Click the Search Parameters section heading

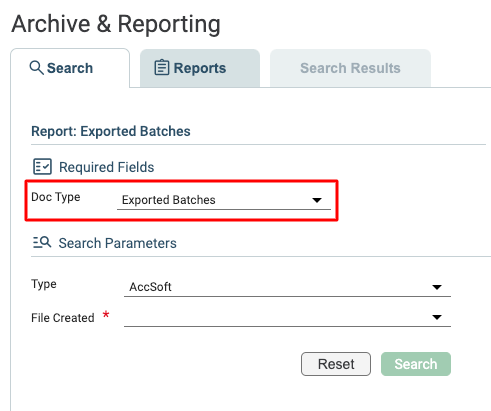(118, 243)
